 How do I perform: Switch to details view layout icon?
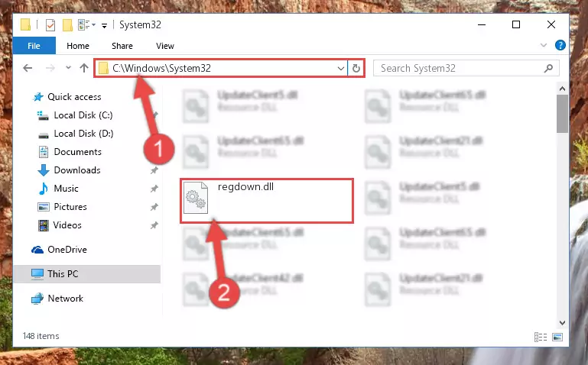click(541, 337)
